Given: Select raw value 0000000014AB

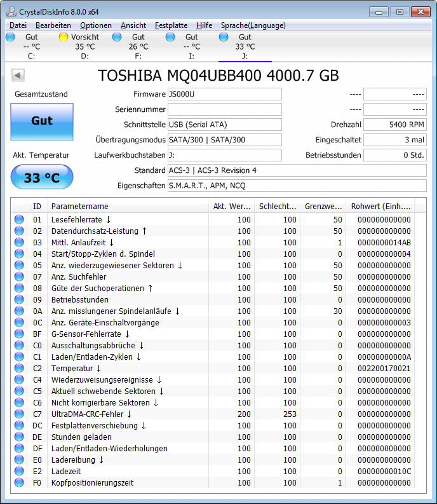Looking at the screenshot, I should point(384,242).
